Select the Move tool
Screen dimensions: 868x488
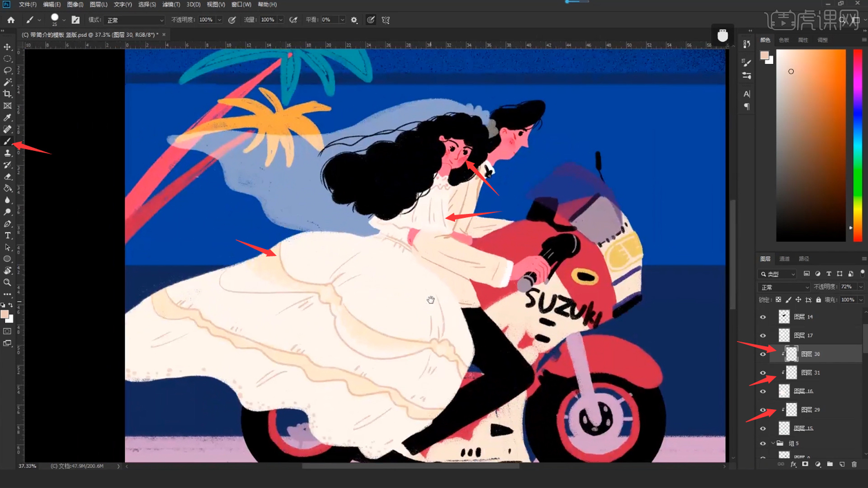[x=7, y=47]
